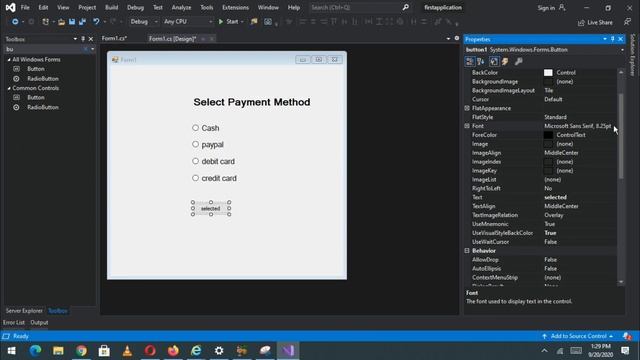Click the account icon beside Sign in
Image resolution: width=640 pixels, height=360 pixels.
tap(562, 7)
